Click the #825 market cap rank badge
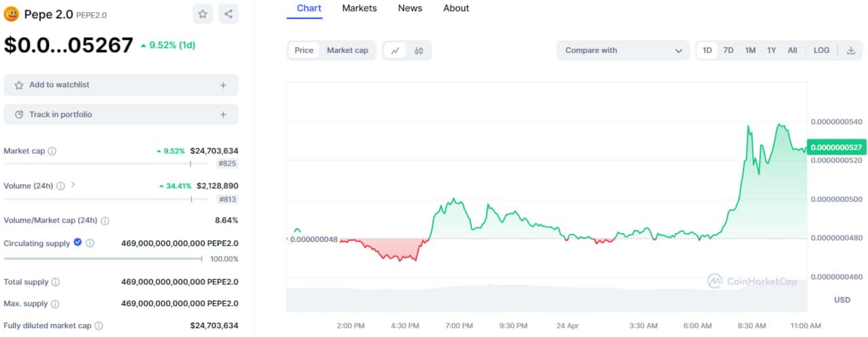The image size is (868, 337). (x=226, y=163)
